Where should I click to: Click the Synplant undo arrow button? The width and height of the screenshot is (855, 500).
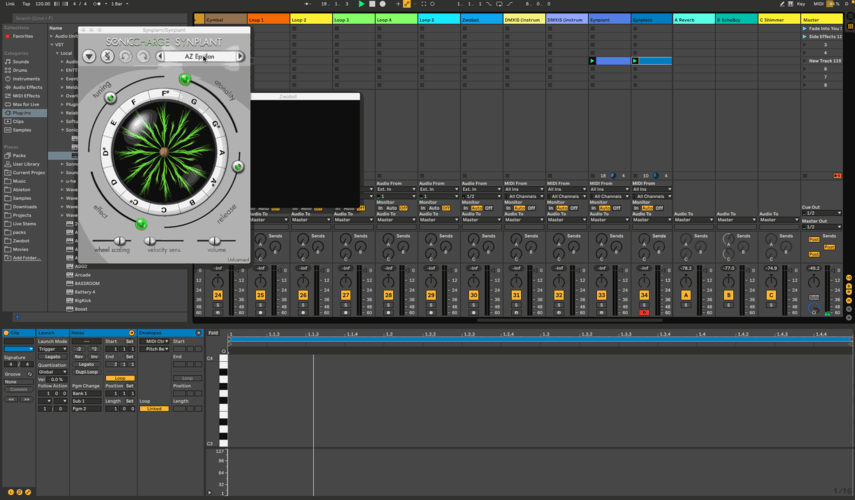point(125,56)
